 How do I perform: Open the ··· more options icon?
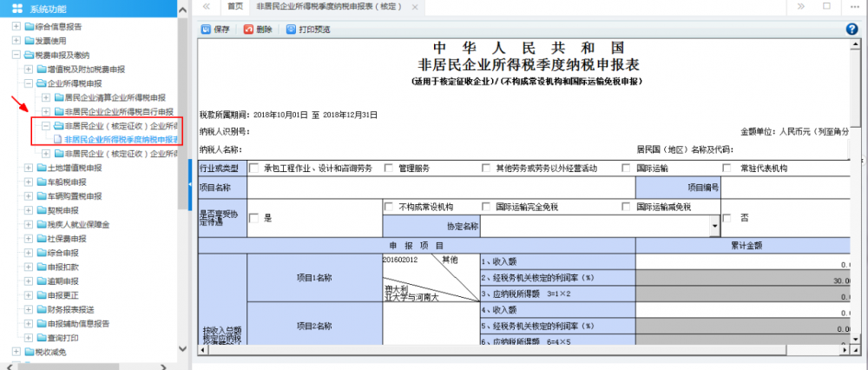(854, 7)
